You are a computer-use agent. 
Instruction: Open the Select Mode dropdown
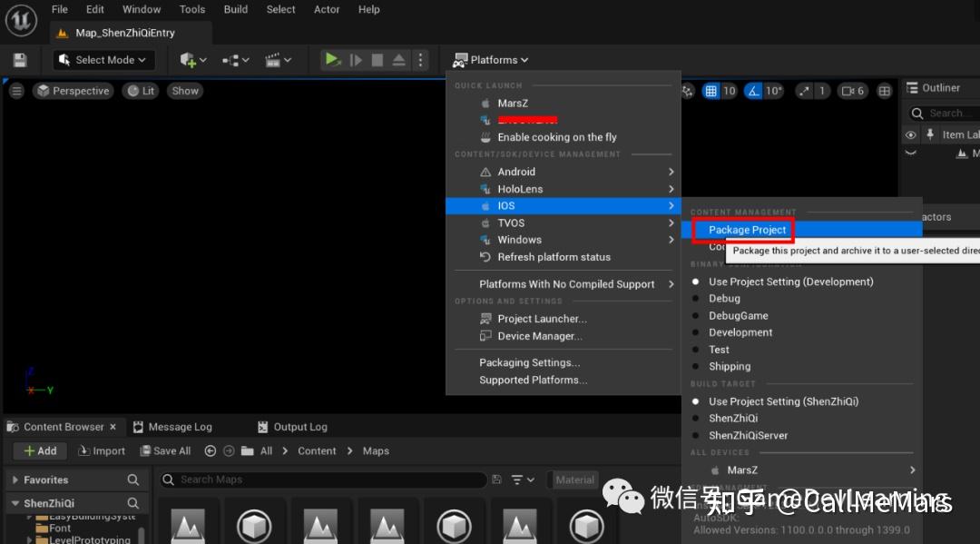tap(103, 60)
